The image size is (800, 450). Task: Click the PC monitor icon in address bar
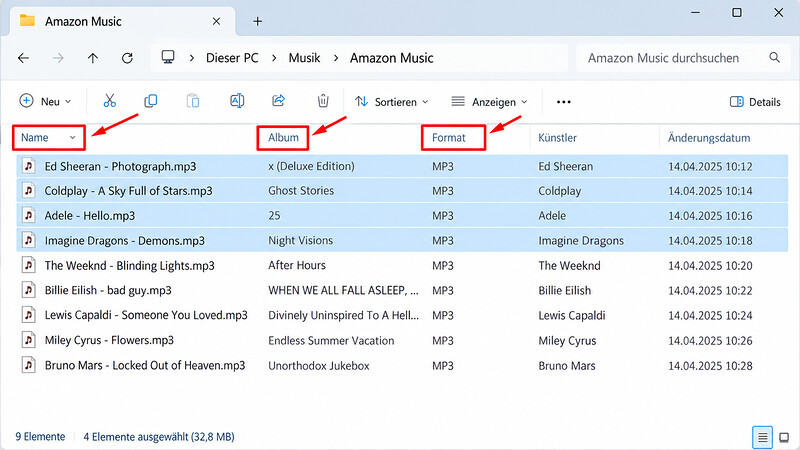(168, 57)
